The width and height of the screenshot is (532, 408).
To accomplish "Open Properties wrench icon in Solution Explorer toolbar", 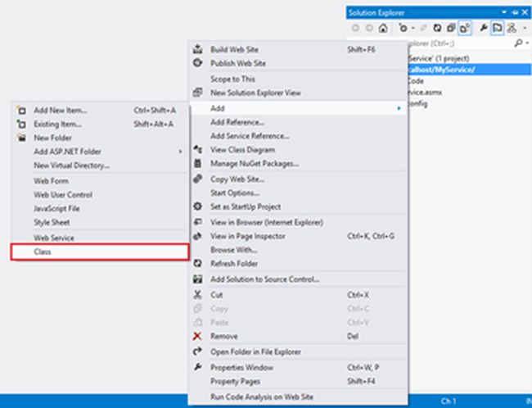I will click(x=483, y=28).
